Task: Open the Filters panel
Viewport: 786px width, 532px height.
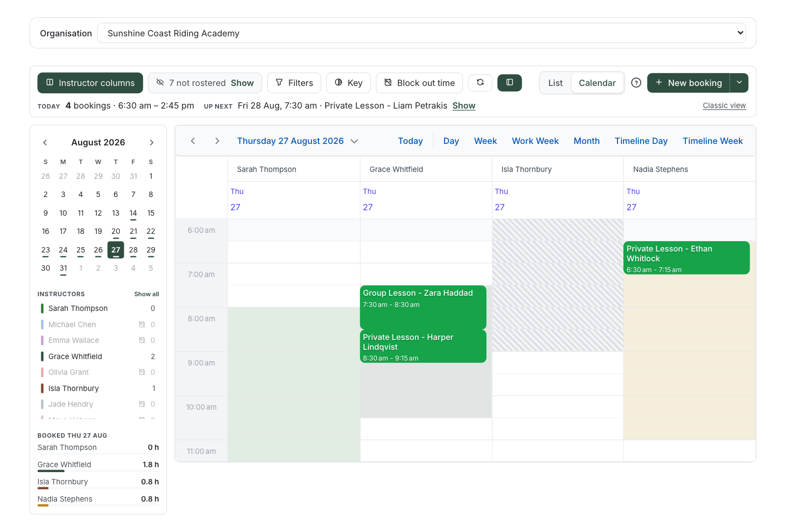Action: 294,83
